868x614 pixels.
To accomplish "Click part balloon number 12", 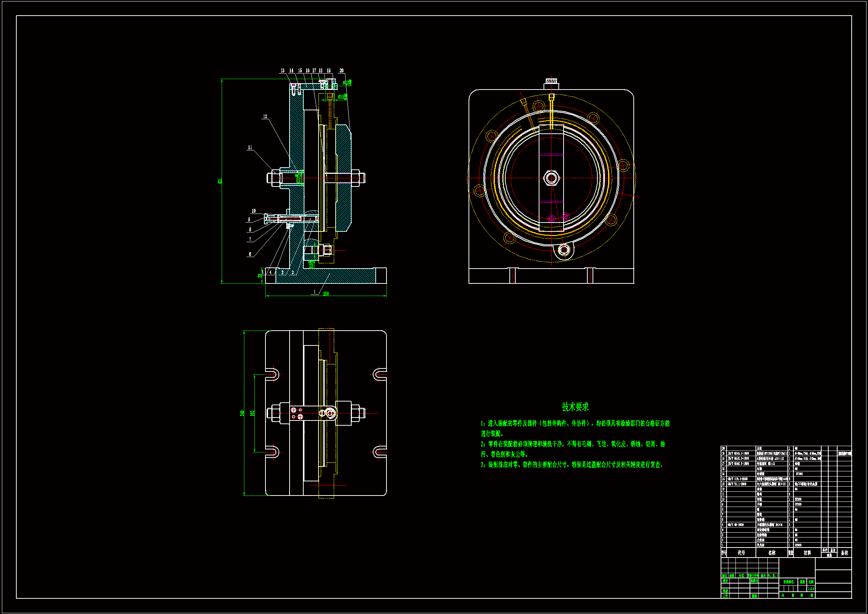I will coord(265,117).
